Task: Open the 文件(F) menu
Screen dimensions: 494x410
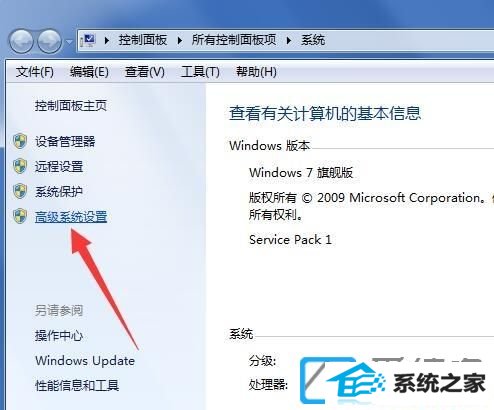Action: tap(35, 72)
